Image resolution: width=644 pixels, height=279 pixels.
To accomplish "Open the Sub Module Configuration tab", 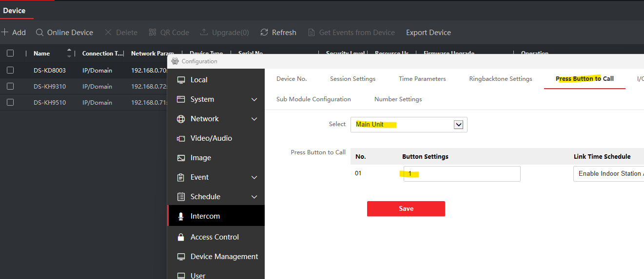I will [x=313, y=99].
